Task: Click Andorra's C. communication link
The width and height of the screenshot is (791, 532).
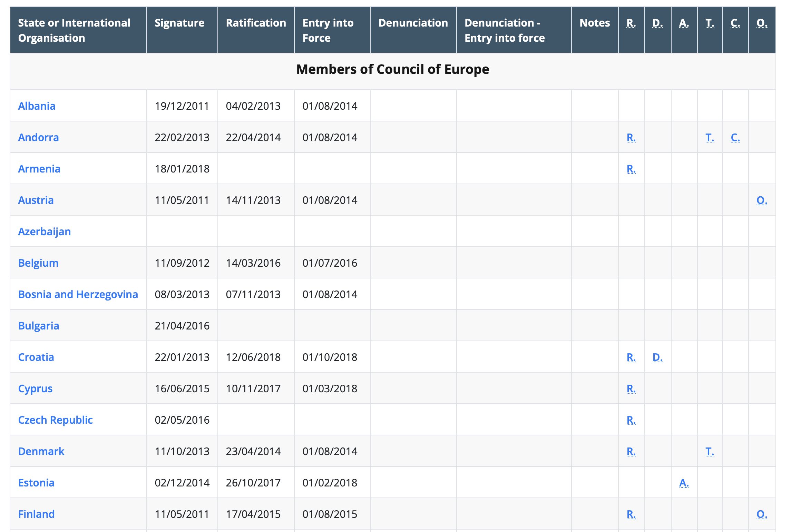Action: (x=735, y=137)
